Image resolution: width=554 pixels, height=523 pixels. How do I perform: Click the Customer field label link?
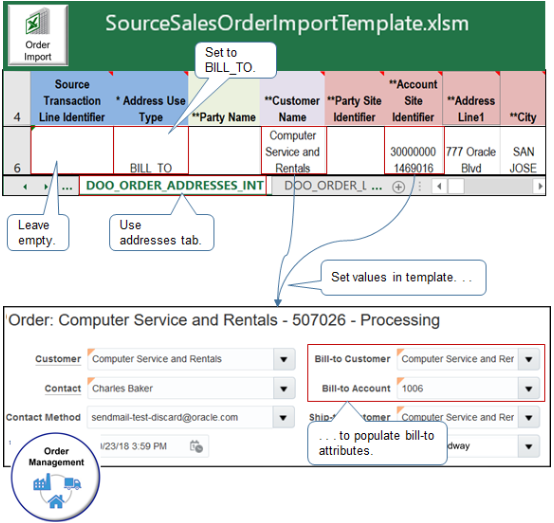point(58,359)
